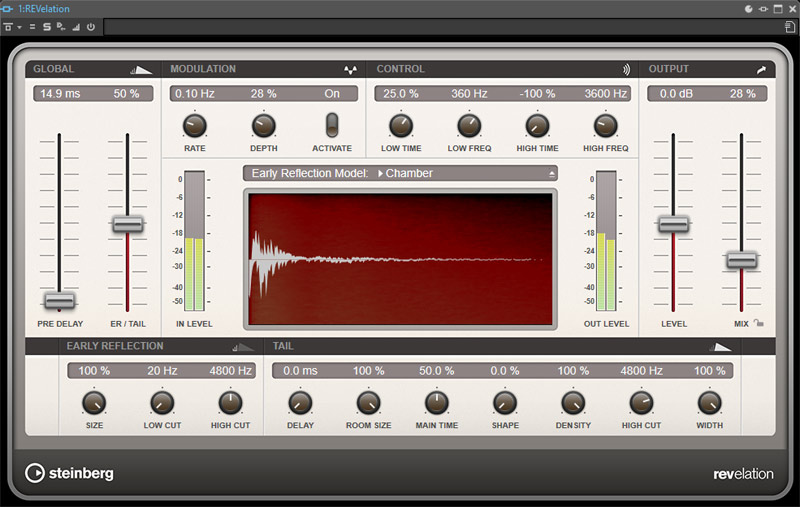Click the Tail section ramp icon
Viewport: 800px width, 507px height.
tap(720, 347)
